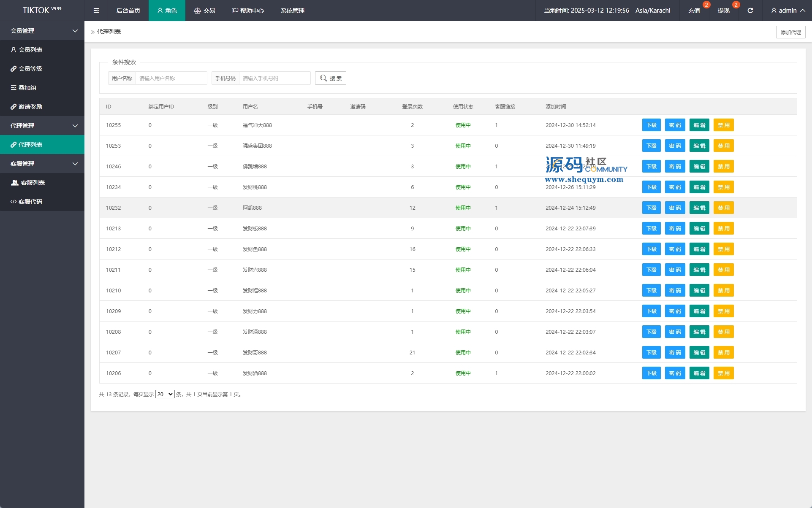Click the 添加时间 column header
This screenshot has height=508, width=812.
556,106
